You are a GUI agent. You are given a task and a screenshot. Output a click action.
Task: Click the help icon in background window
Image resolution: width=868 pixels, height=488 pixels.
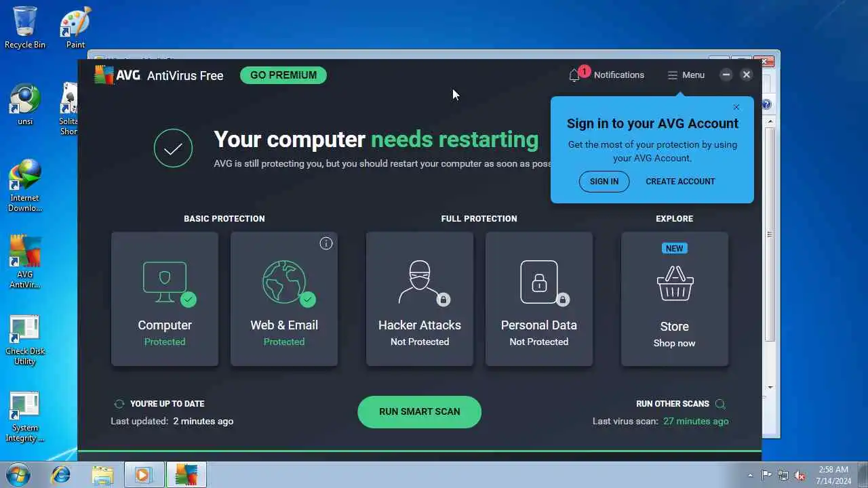pos(767,104)
